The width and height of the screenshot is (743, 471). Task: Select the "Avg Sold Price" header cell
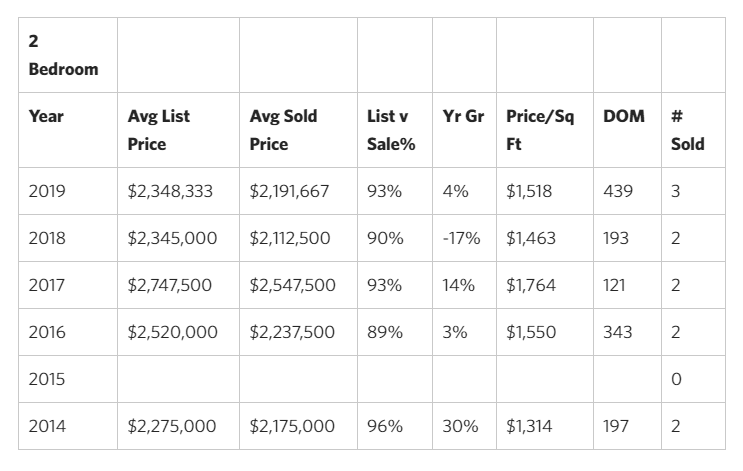(x=283, y=130)
